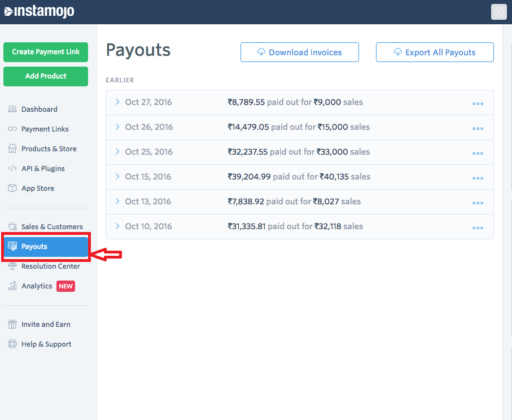The height and width of the screenshot is (420, 512).
Task: Click '₹8,789.55 paid out for ₹9,000 sales' text
Action: [295, 102]
